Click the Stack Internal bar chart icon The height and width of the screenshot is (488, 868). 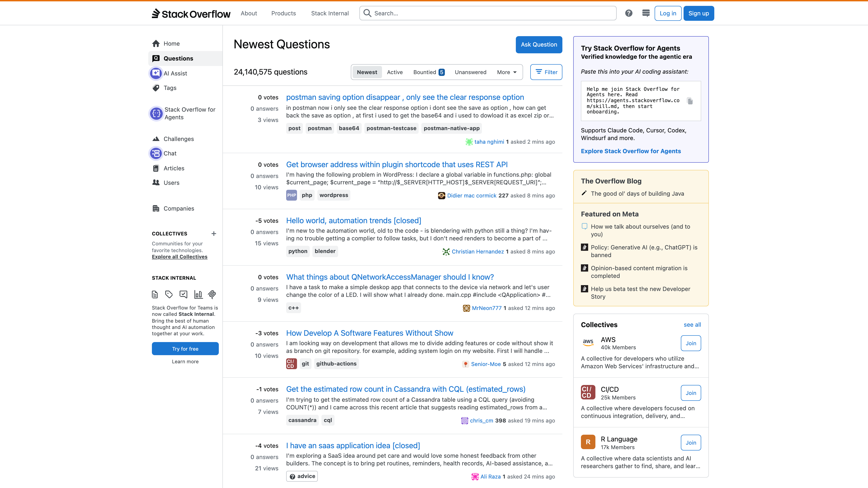[198, 294]
